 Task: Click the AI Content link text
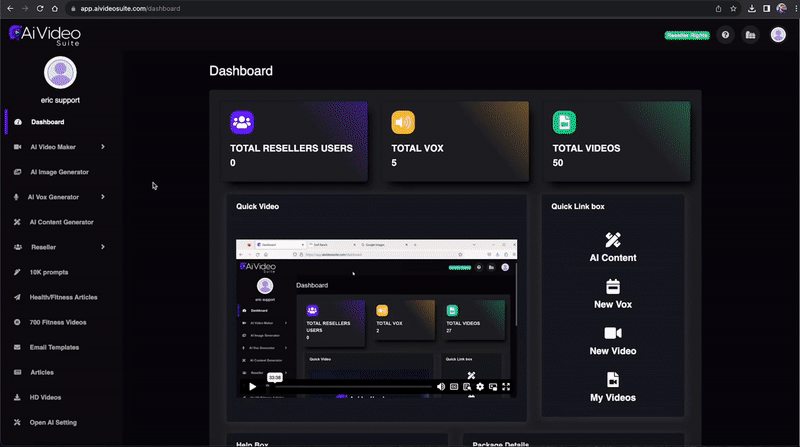pyautogui.click(x=613, y=258)
